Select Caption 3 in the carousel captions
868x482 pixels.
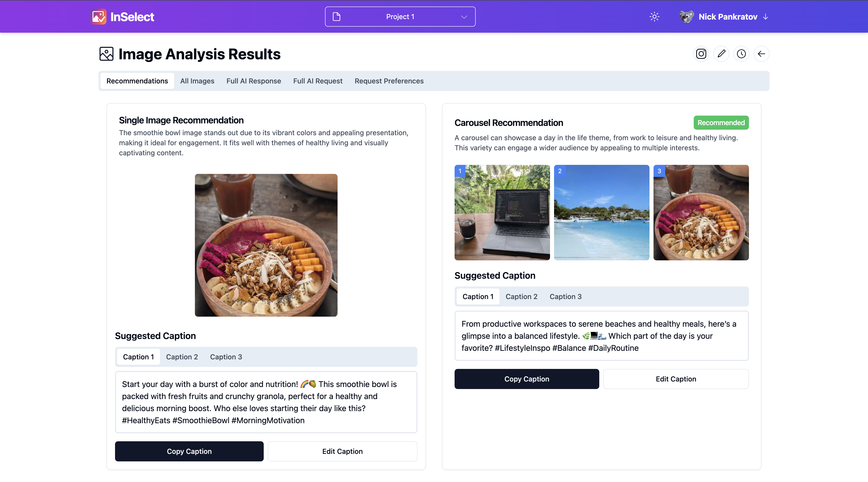(x=565, y=297)
